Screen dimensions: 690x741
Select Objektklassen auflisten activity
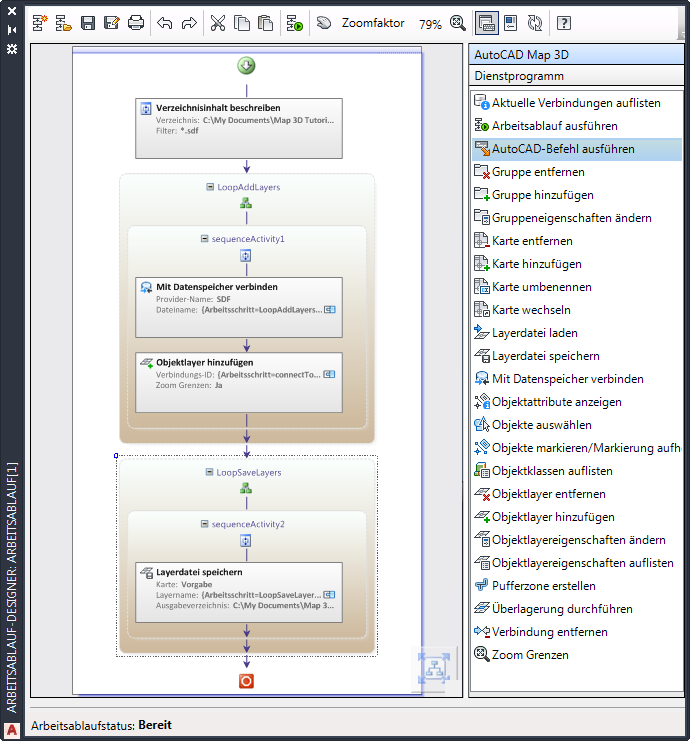tap(577, 471)
